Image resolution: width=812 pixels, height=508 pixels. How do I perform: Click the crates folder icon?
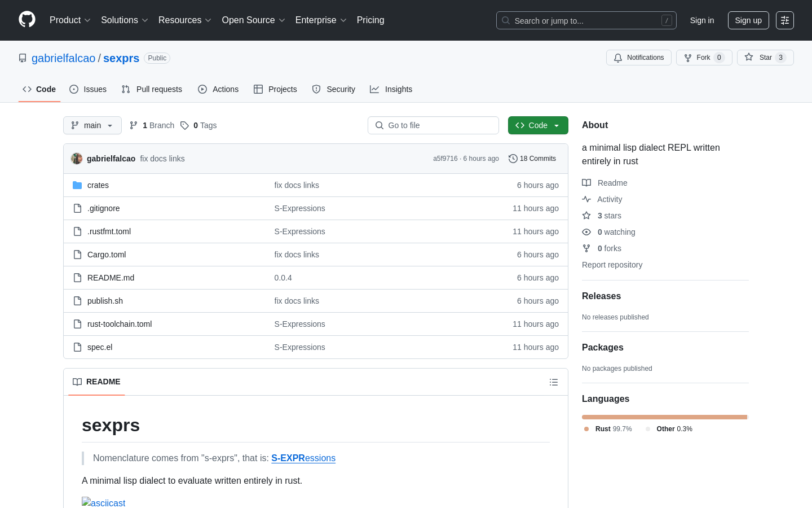(77, 185)
